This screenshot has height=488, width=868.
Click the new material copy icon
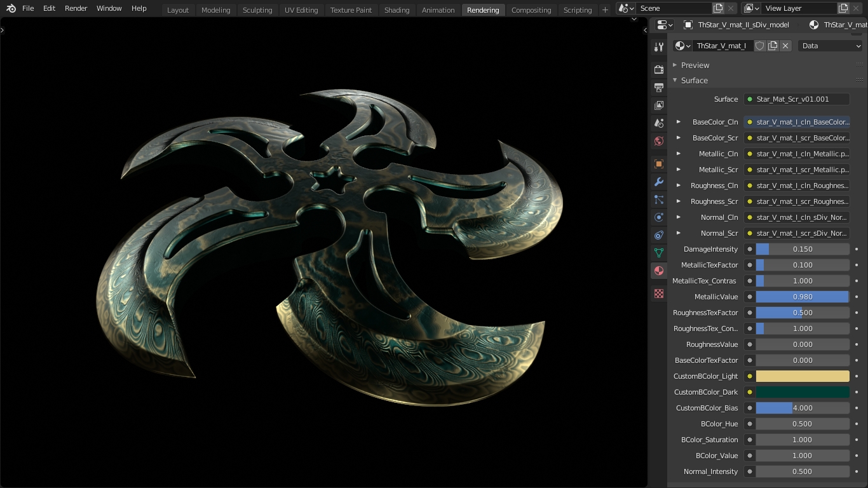coord(773,46)
